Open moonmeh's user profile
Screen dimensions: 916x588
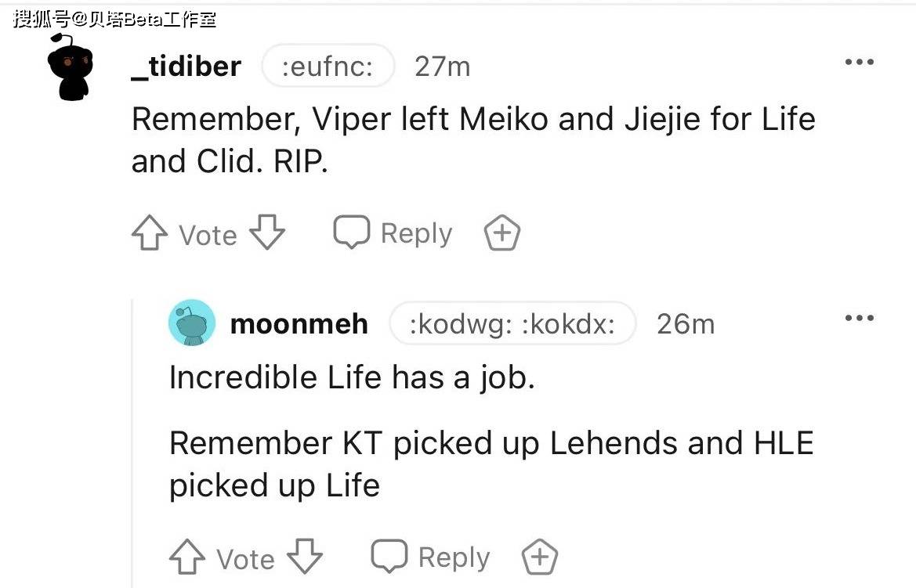pyautogui.click(x=299, y=323)
